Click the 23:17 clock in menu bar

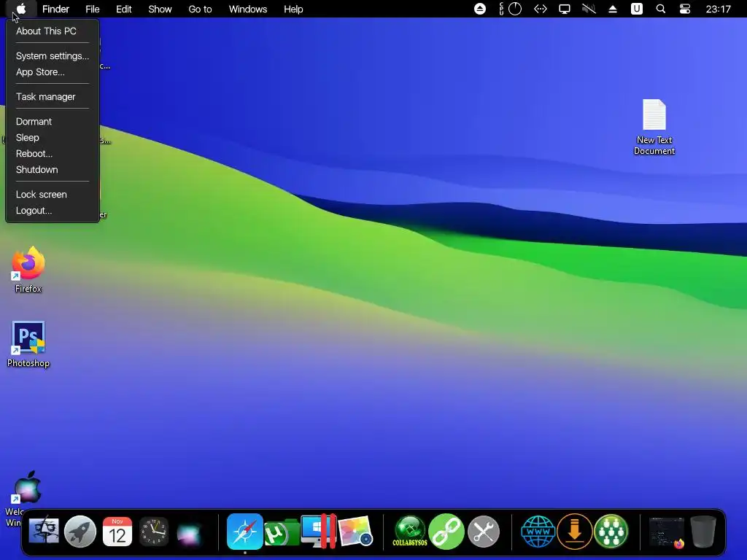tap(718, 9)
